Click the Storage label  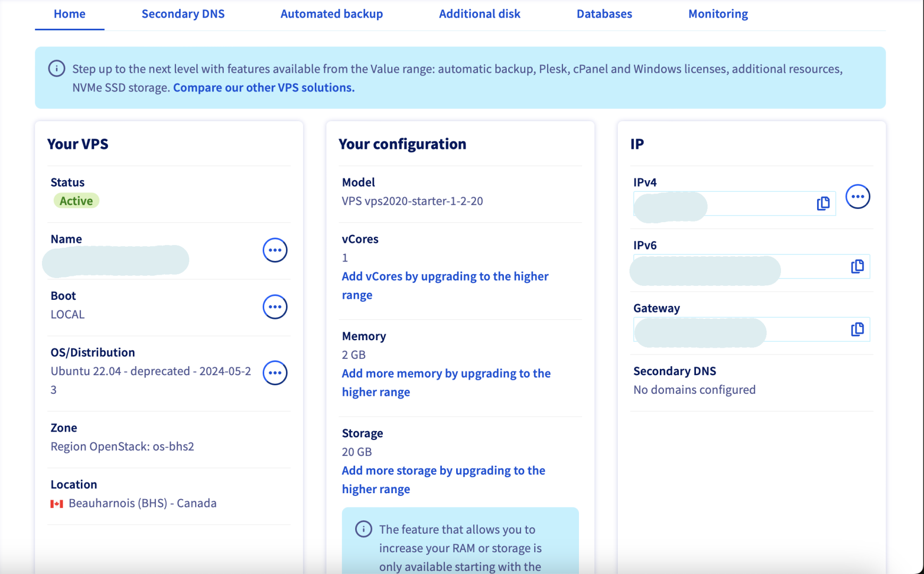pos(363,433)
